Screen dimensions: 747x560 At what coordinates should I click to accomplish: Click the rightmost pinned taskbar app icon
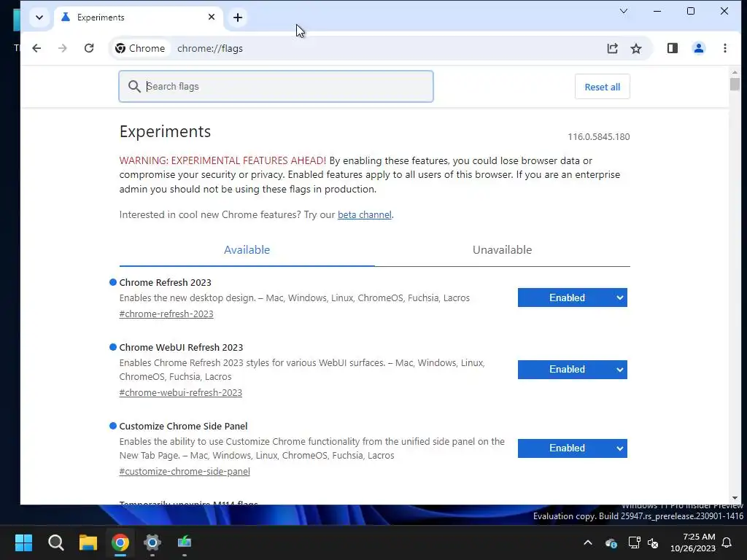pyautogui.click(x=185, y=542)
